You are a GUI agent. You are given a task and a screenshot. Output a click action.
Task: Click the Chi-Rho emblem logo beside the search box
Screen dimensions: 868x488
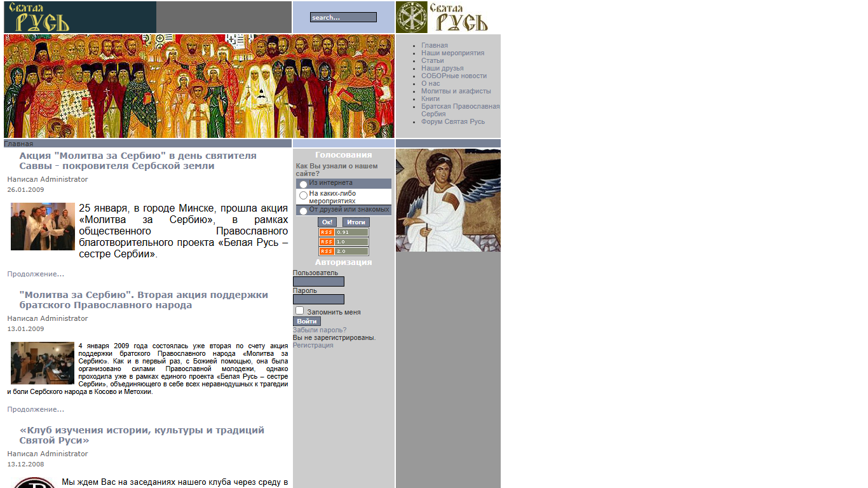click(412, 17)
